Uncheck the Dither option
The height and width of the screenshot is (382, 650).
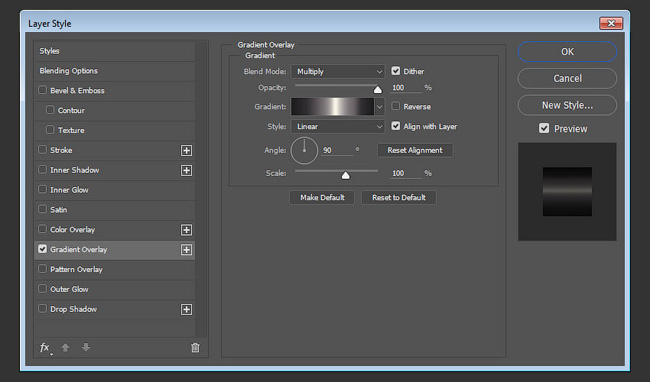click(x=396, y=71)
